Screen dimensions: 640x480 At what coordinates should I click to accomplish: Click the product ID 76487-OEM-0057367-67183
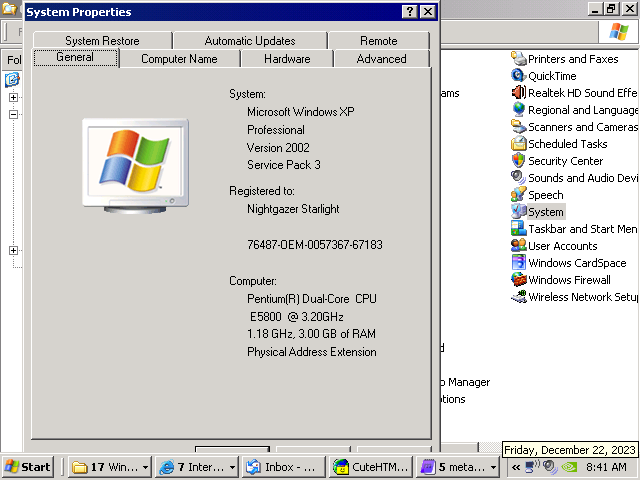point(315,244)
